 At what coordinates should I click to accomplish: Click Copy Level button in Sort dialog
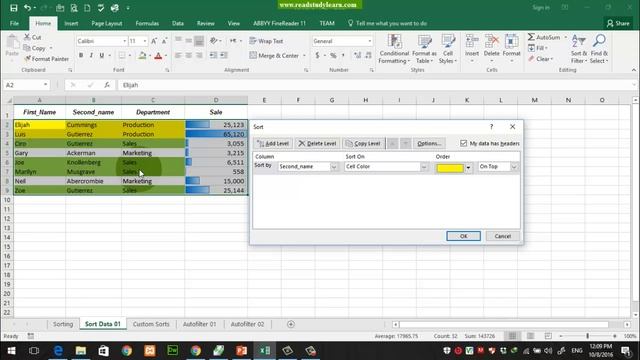click(363, 143)
